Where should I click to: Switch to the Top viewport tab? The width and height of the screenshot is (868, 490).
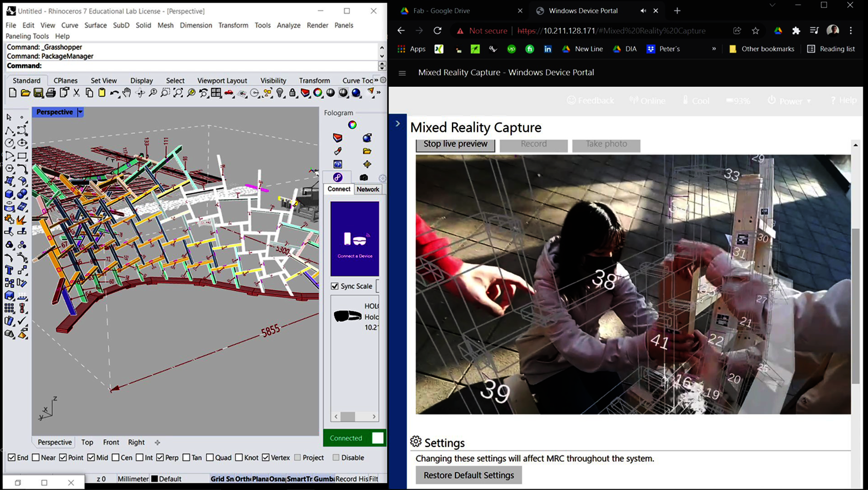[87, 442]
